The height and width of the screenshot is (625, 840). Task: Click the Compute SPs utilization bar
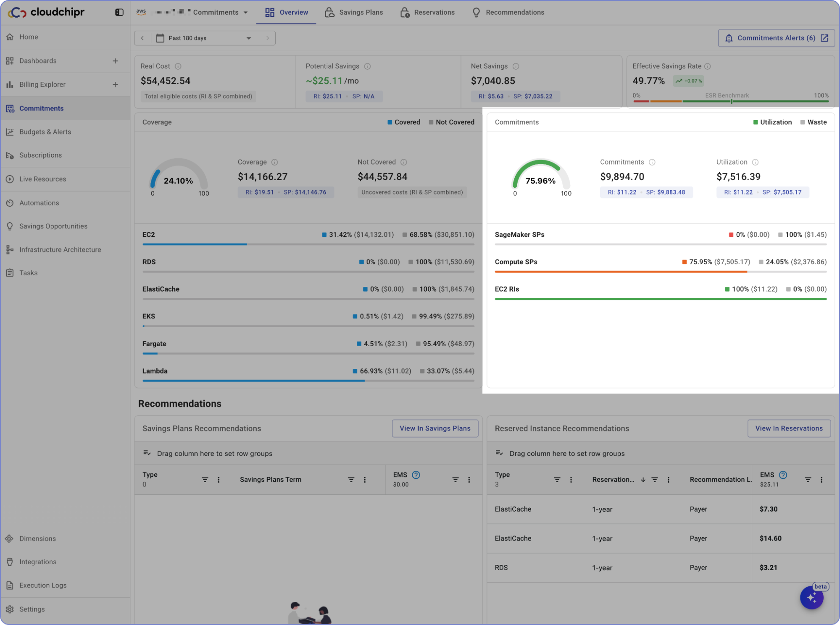coord(620,272)
